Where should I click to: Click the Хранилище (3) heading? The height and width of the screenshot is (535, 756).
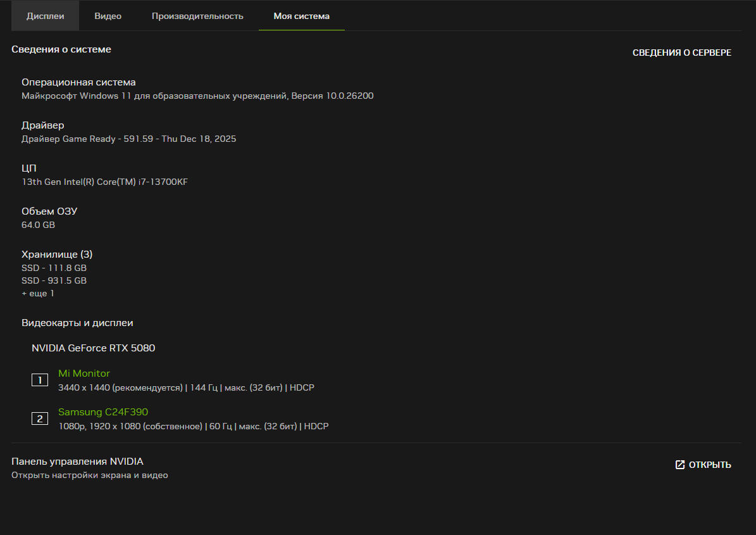(x=57, y=254)
